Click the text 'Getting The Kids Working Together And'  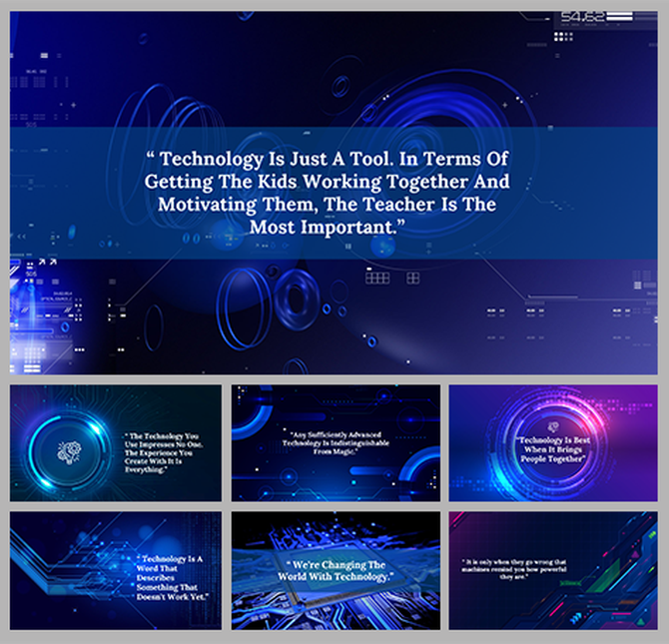327,182
